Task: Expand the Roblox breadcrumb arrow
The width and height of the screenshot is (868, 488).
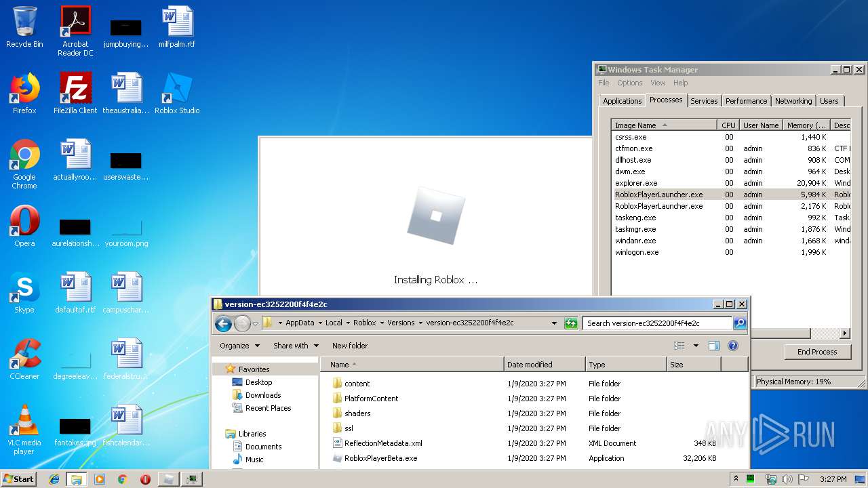Action: pyautogui.click(x=382, y=323)
